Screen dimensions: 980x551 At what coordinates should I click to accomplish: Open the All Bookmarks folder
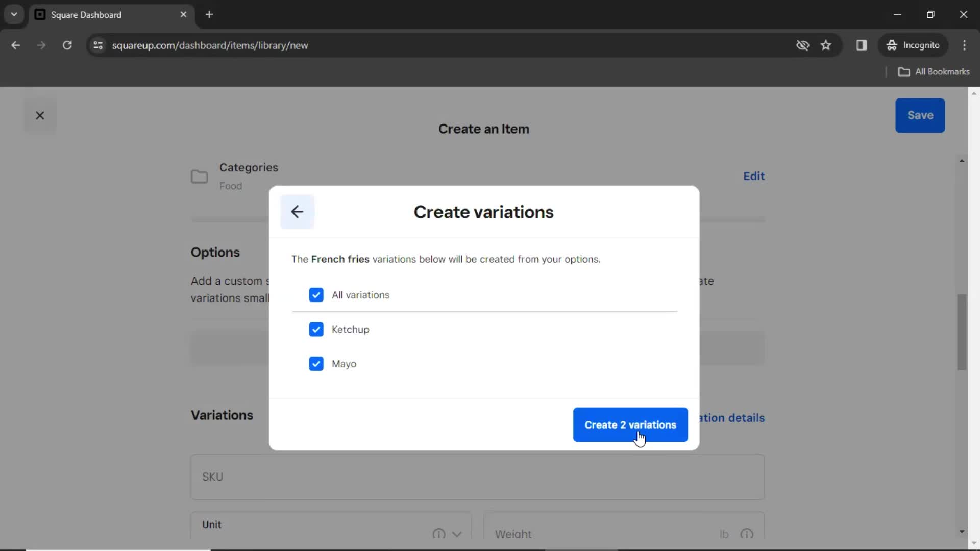coord(934,72)
